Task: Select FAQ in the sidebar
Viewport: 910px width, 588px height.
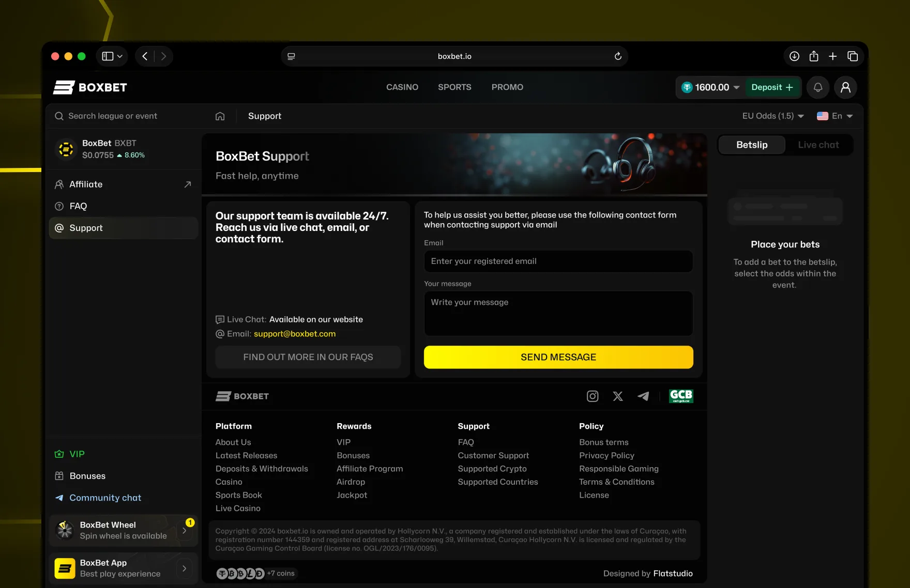Action: coord(124,206)
